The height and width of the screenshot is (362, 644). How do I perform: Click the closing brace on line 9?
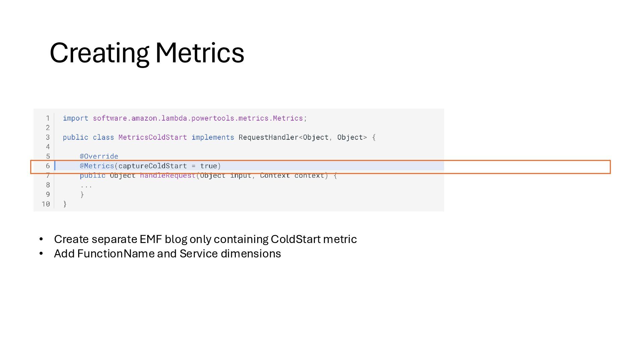point(82,195)
